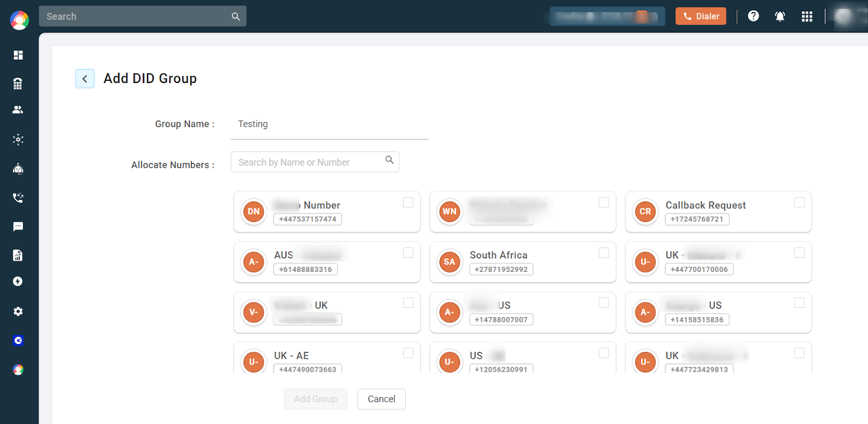Open the bot icon in sidebar
This screenshot has width=868, height=424.
(18, 169)
